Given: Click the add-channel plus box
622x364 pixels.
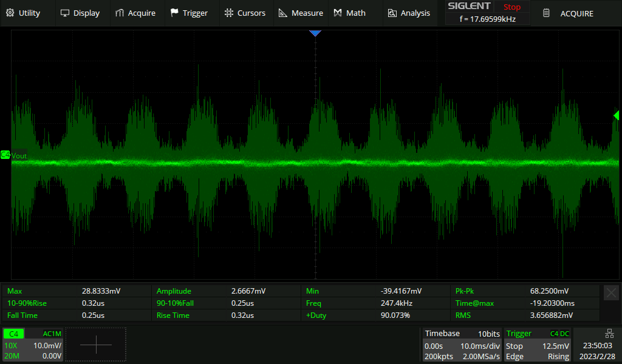Looking at the screenshot, I should [96, 344].
